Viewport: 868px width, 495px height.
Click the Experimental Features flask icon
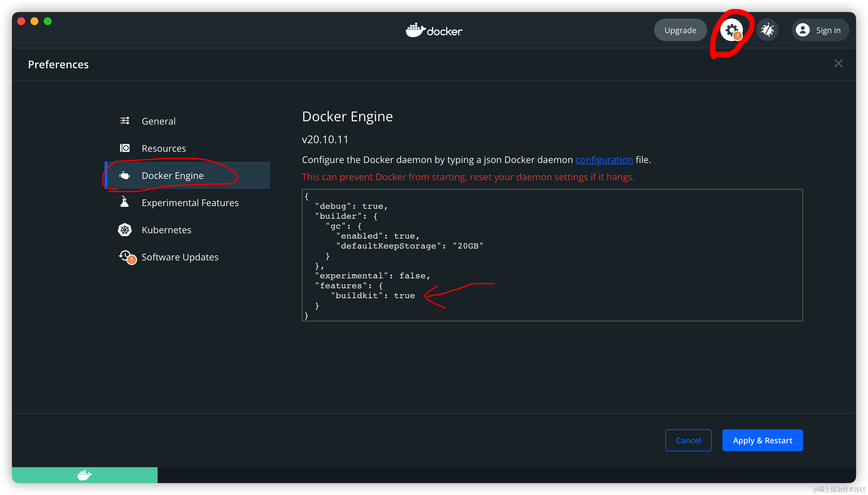click(124, 201)
